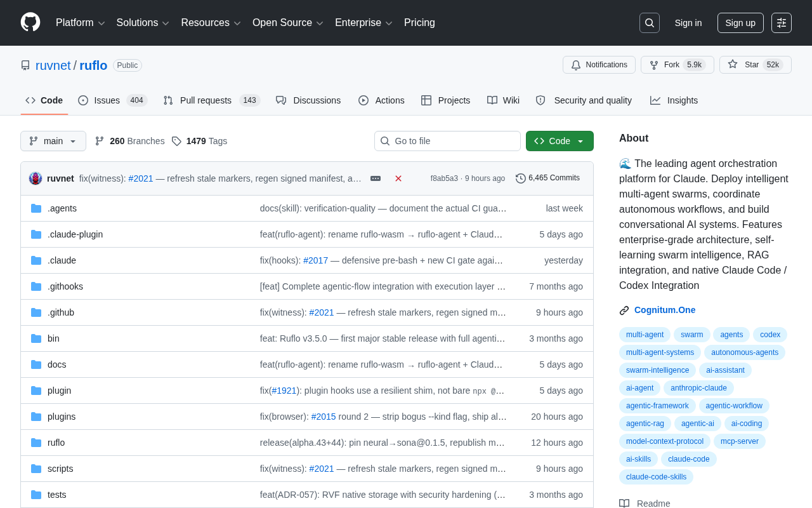Image resolution: width=812 pixels, height=508 pixels.
Task: Open the ruflo repository name link
Action: click(x=93, y=65)
